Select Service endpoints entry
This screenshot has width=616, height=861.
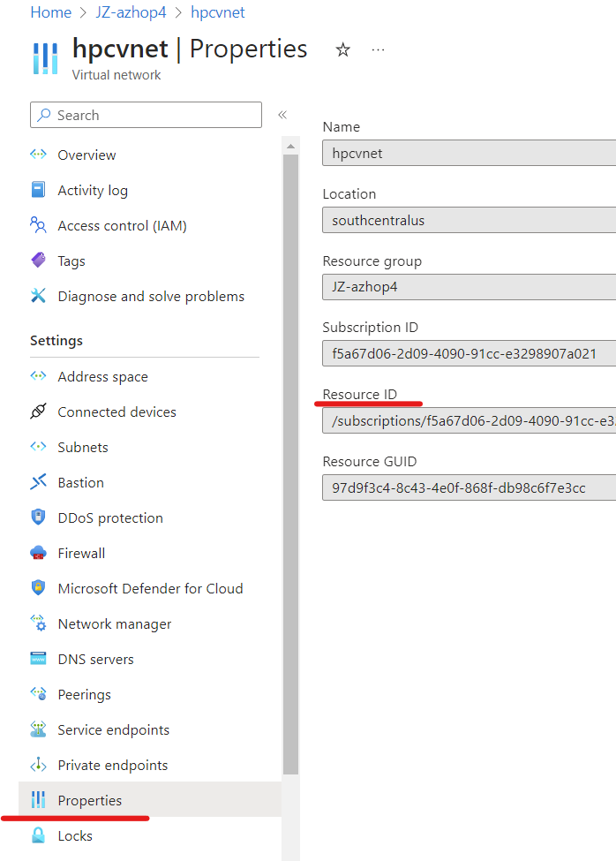150,729
